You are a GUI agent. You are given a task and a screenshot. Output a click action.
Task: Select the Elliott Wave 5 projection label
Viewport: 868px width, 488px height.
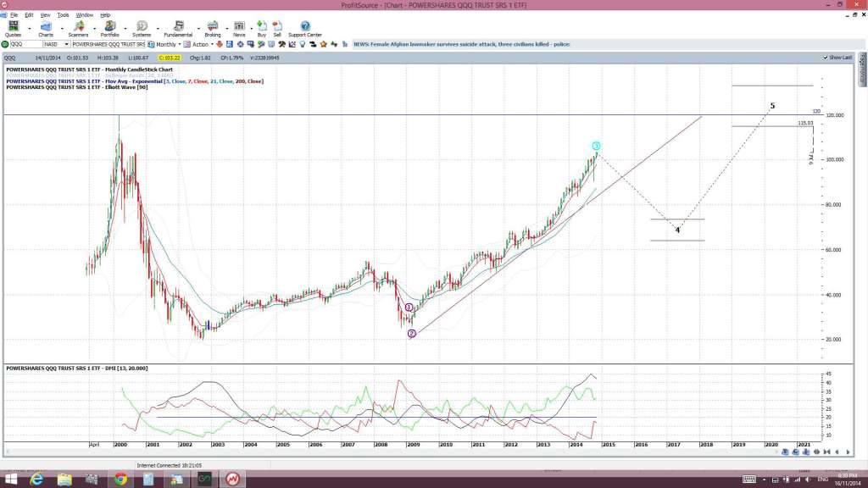coord(773,106)
